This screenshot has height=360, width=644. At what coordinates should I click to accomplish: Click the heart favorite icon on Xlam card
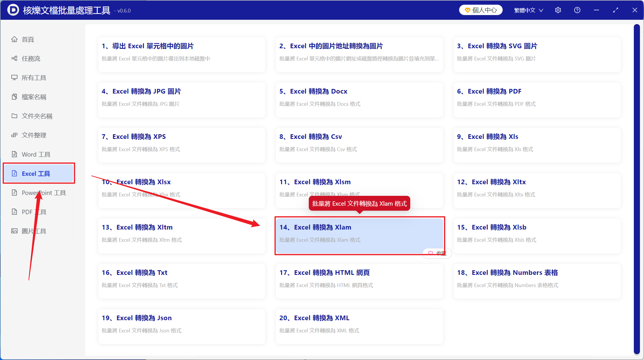[x=431, y=253]
